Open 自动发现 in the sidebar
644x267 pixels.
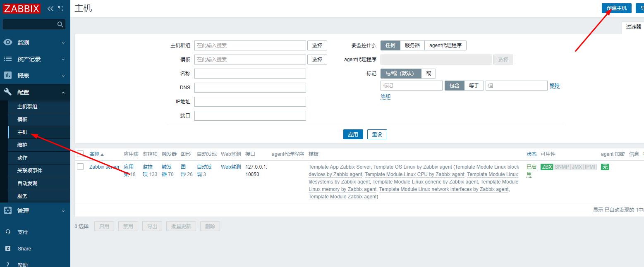click(27, 184)
